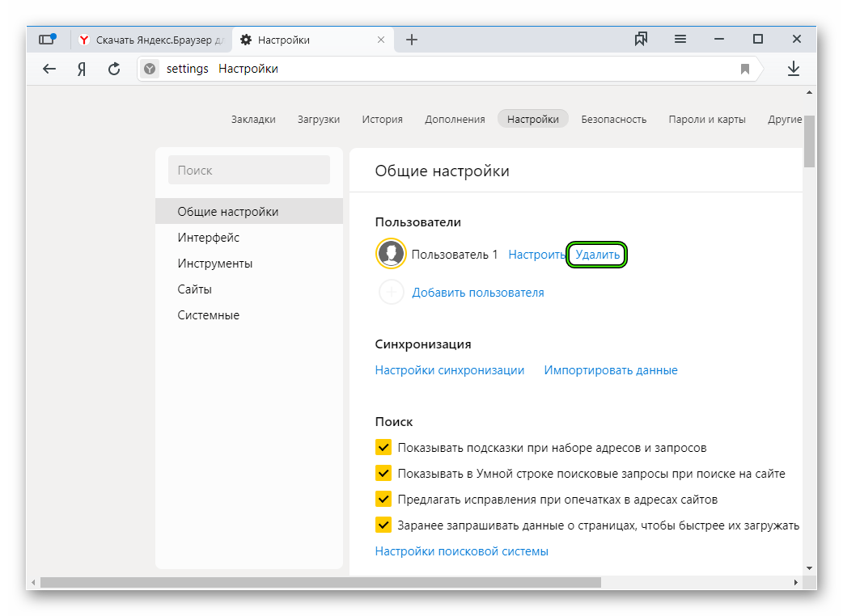The height and width of the screenshot is (616, 843).
Task: Click the Настроить user link
Action: pos(536,255)
